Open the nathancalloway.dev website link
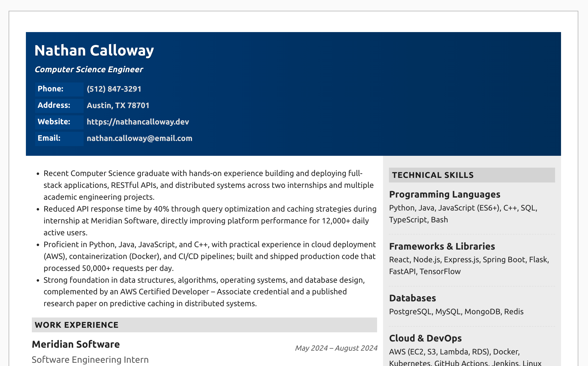The height and width of the screenshot is (366, 588). pyautogui.click(x=138, y=122)
